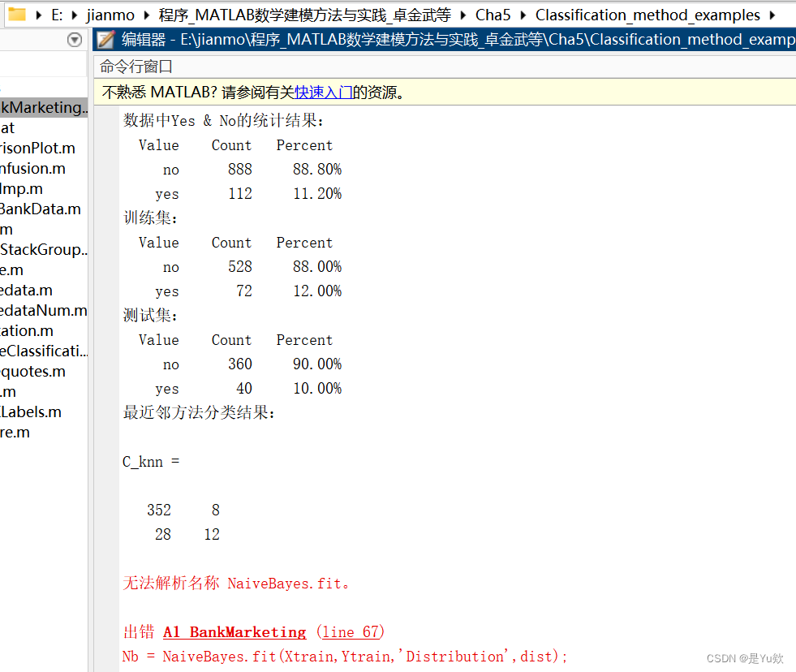Click value 888 in statistics table
This screenshot has width=796, height=672.
[239, 169]
